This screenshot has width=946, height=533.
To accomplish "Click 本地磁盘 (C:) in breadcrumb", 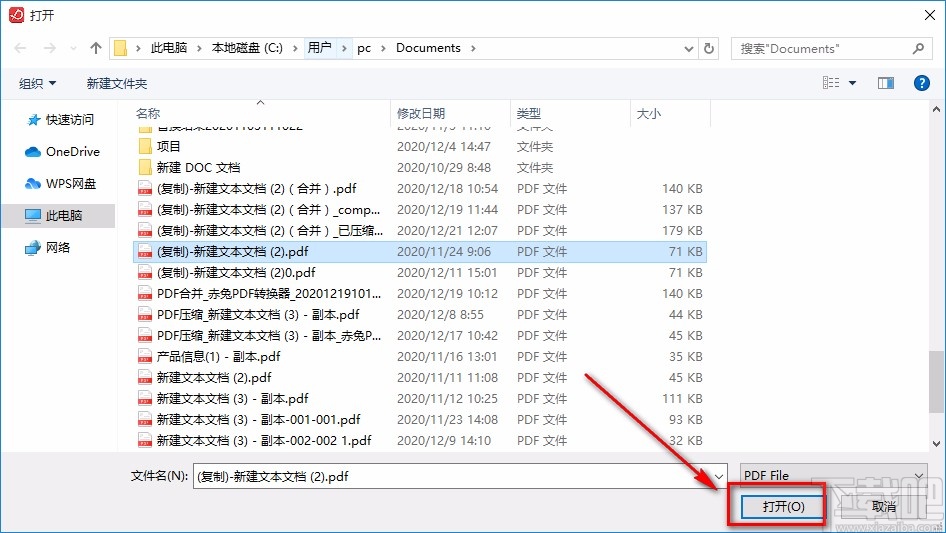I will 247,48.
